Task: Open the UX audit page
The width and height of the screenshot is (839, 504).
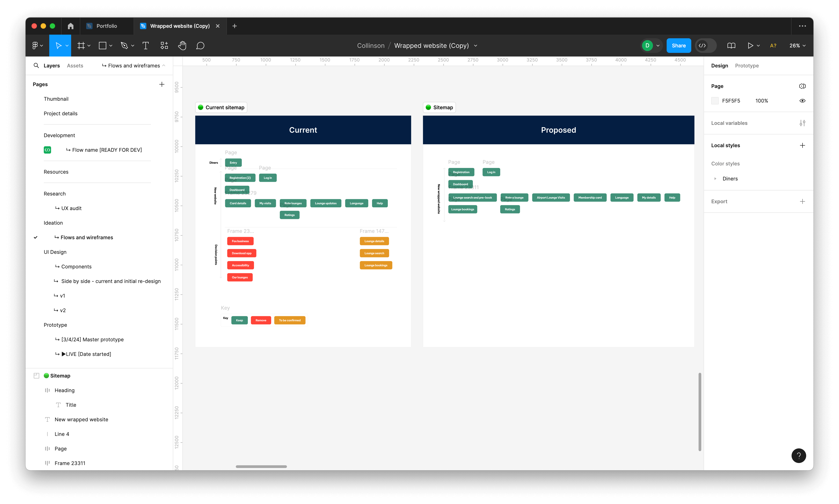Action: (71, 208)
